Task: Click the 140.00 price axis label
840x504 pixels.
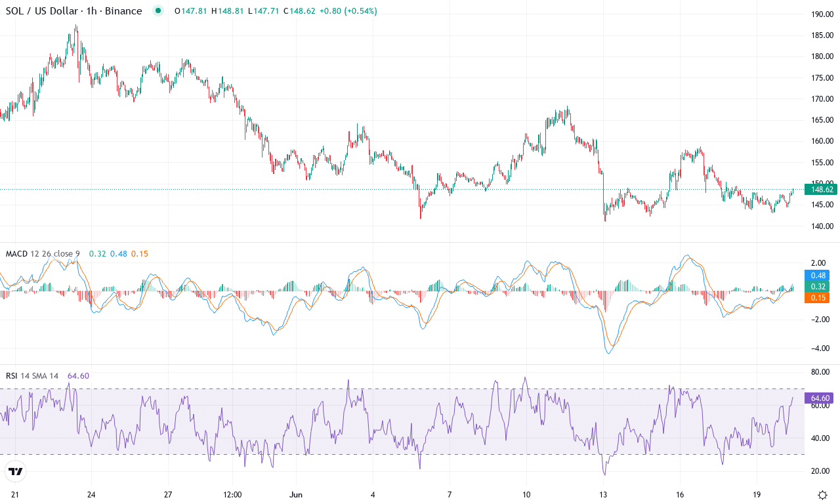Action: coord(822,226)
